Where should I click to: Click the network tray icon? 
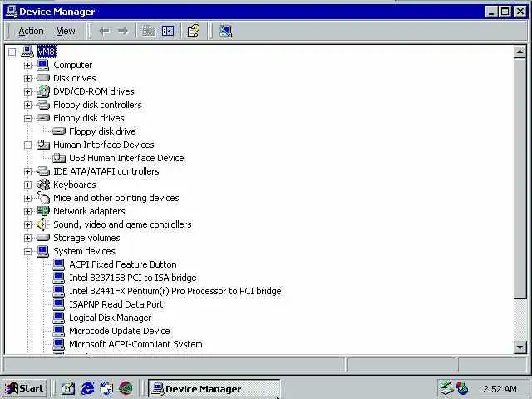coord(446,388)
